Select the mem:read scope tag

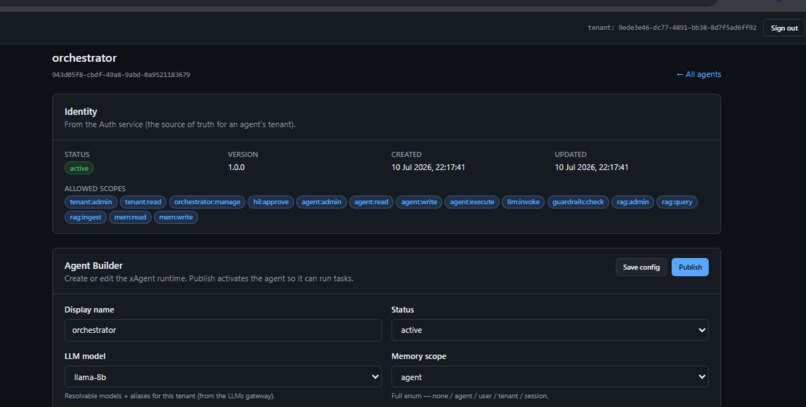pyautogui.click(x=130, y=217)
